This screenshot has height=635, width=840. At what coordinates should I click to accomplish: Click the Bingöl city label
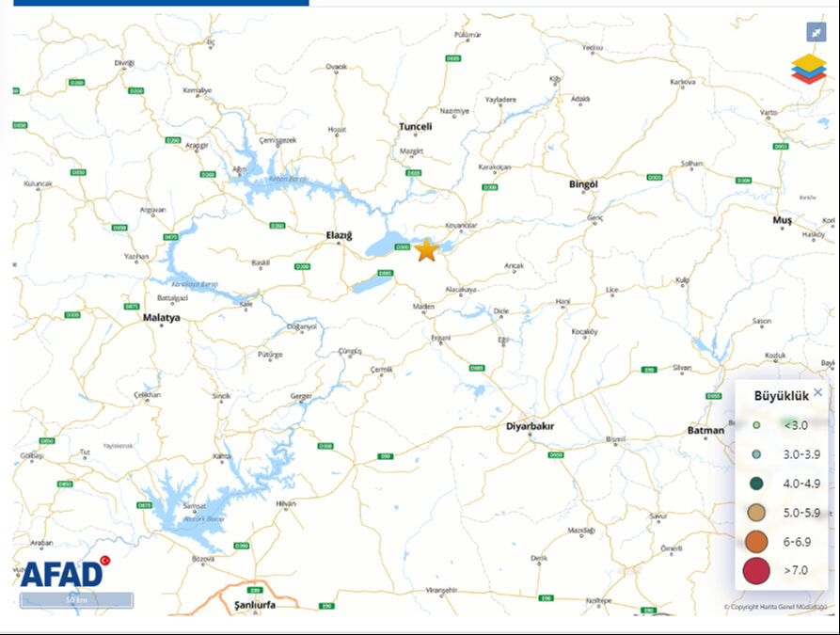[x=584, y=184]
